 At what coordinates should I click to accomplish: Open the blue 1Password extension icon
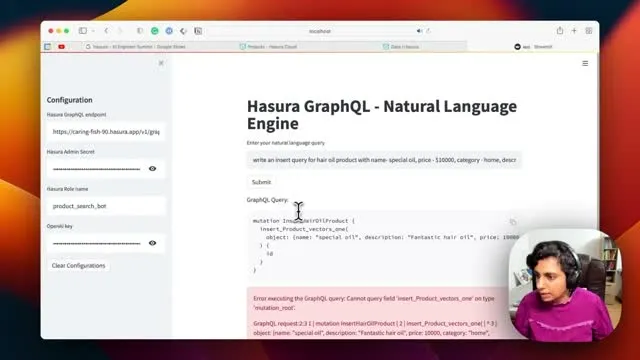(x=169, y=31)
